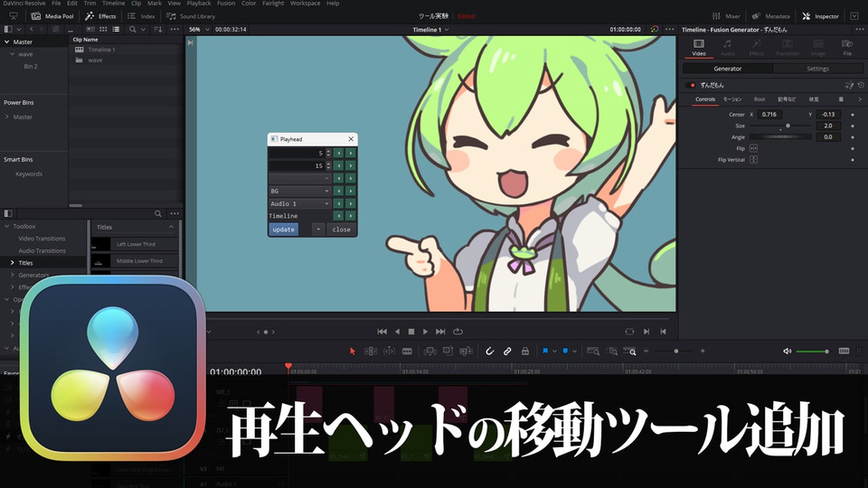Play forward in viewer
The height and width of the screenshot is (488, 868).
tap(425, 332)
